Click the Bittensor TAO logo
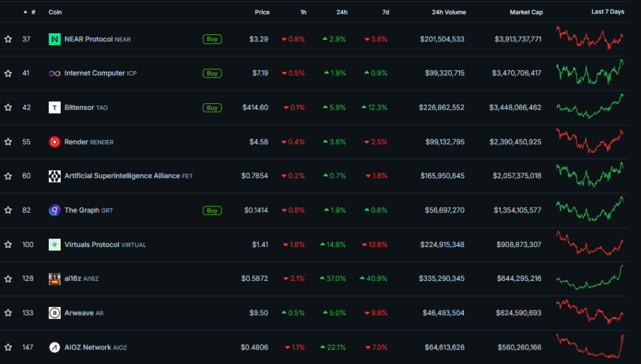This screenshot has width=641, height=364. 54,108
